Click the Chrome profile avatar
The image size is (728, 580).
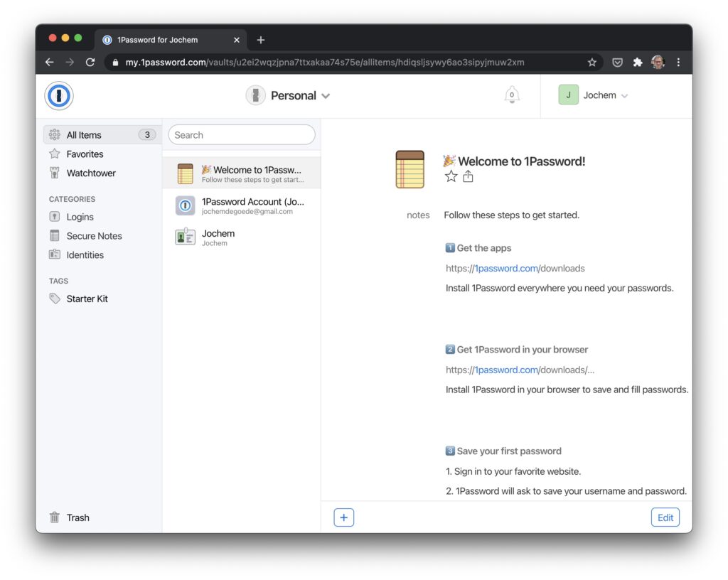(x=658, y=62)
